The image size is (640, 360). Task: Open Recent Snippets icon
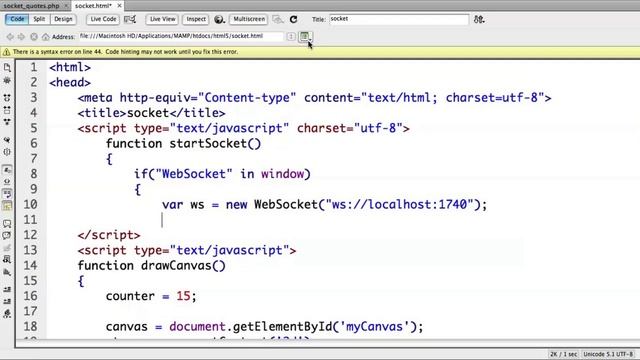click(x=7, y=260)
